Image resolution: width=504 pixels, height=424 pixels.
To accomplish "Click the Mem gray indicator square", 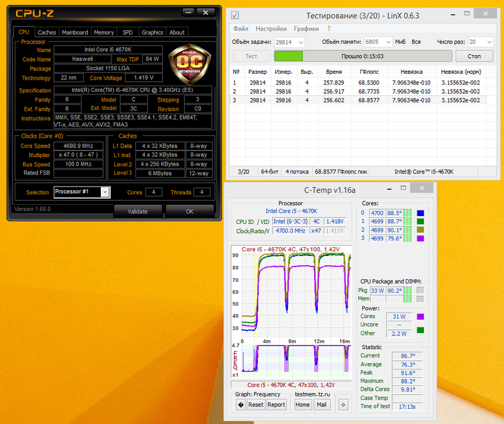I will (x=420, y=299).
